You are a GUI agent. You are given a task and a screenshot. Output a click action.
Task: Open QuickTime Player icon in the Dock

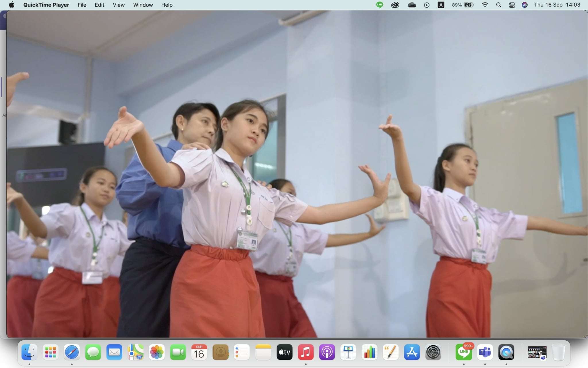click(x=506, y=352)
